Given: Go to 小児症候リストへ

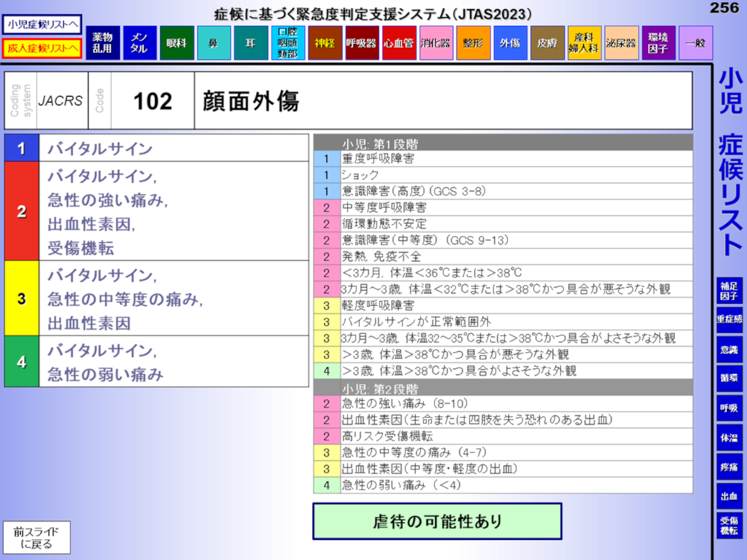Looking at the screenshot, I should (42, 24).
